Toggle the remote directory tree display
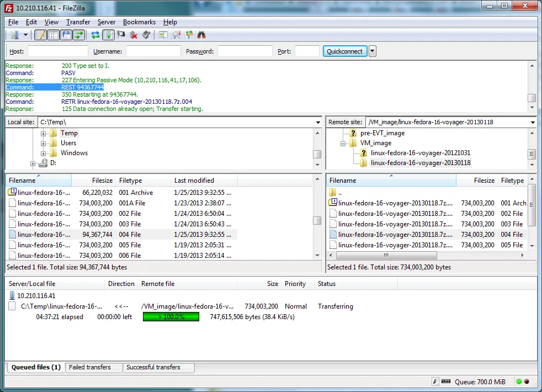 [66, 35]
